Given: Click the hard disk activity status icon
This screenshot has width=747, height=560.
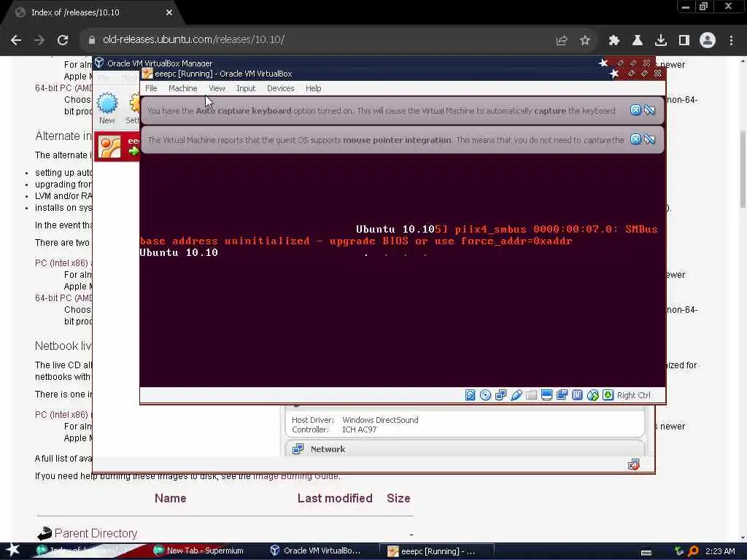Looking at the screenshot, I should coord(470,395).
